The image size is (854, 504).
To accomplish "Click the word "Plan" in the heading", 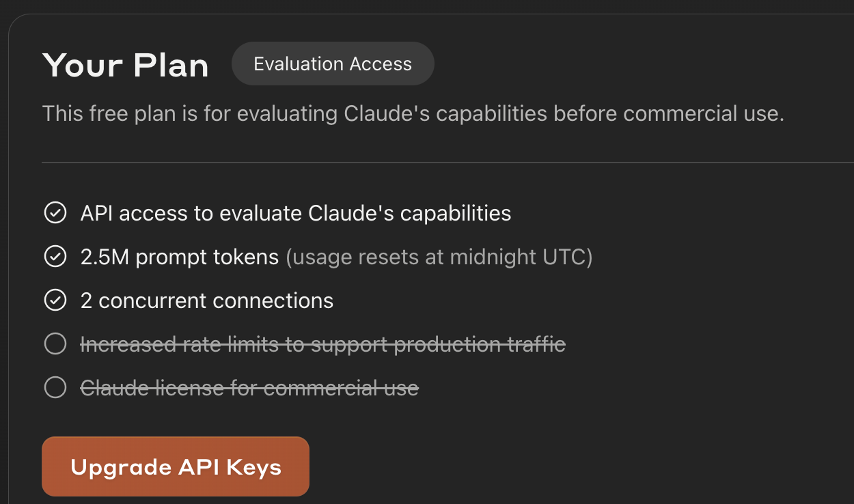I will pyautogui.click(x=171, y=66).
